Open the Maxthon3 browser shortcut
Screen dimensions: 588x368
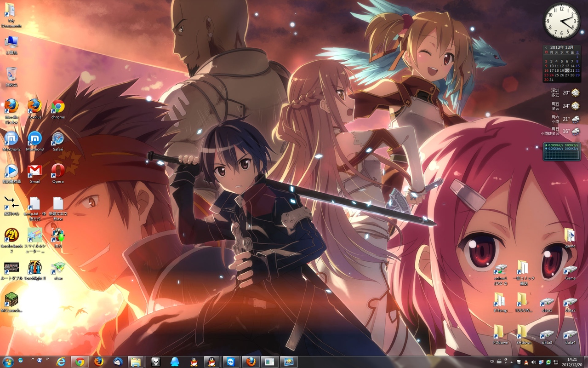click(34, 141)
